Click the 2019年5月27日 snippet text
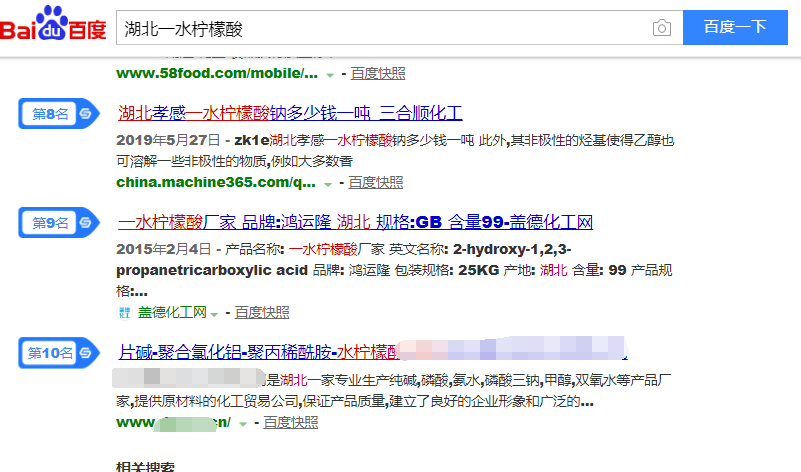The height and width of the screenshot is (472, 801). (x=168, y=140)
